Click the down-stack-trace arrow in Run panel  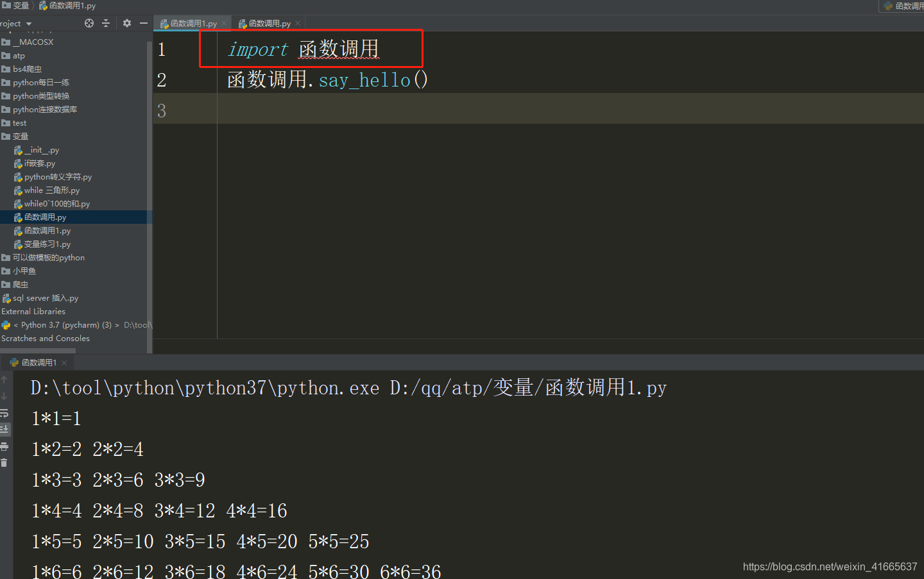coord(4,396)
